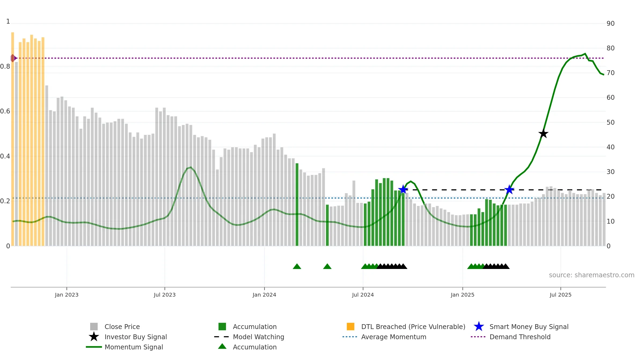This screenshot has height=362, width=644.
Task: Click the black star icon in legend
Action: point(94,337)
